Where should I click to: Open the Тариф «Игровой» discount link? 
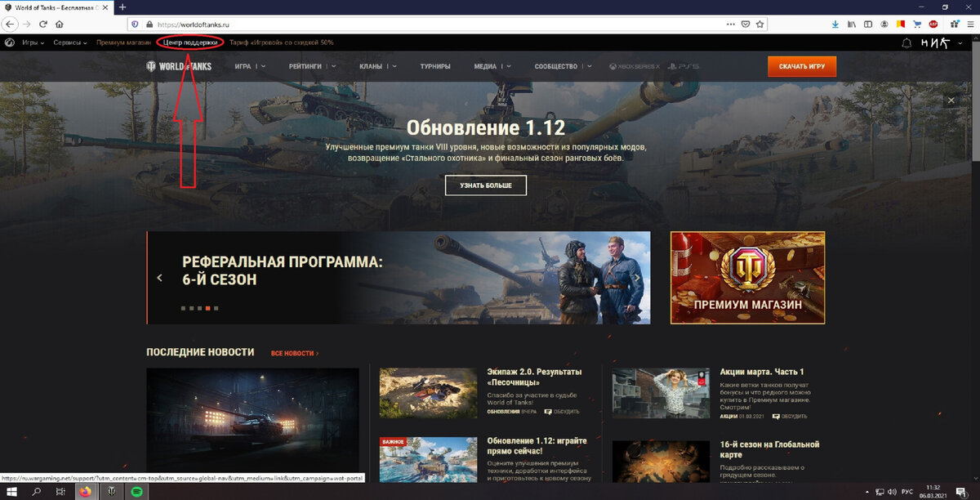[282, 42]
